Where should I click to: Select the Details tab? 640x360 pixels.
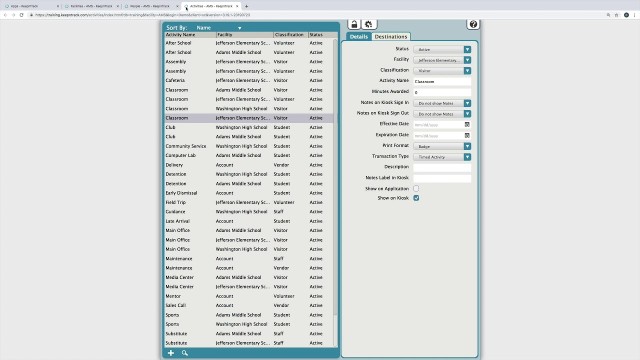point(358,37)
